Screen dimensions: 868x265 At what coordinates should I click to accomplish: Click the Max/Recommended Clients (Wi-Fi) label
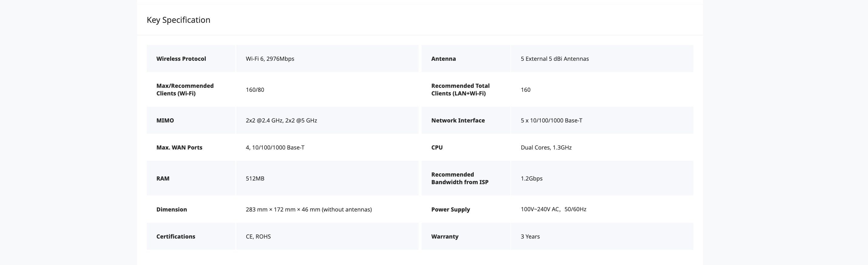(x=185, y=89)
